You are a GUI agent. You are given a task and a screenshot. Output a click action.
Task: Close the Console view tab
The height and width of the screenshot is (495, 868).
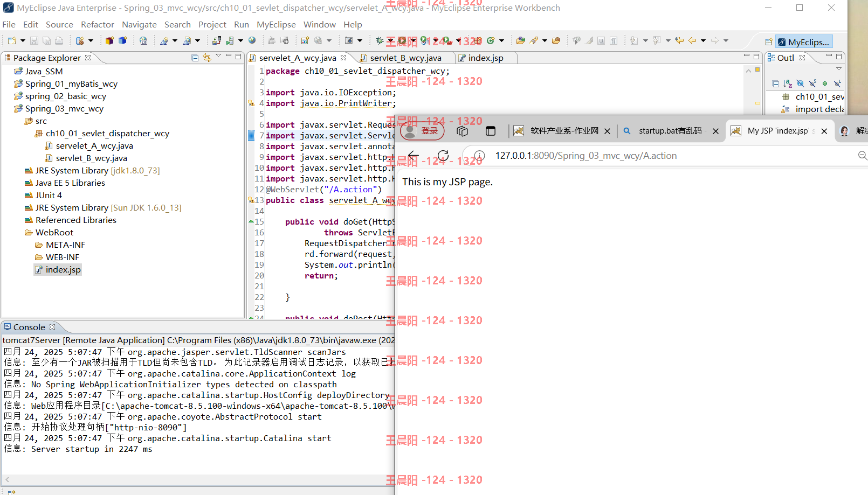coord(52,327)
